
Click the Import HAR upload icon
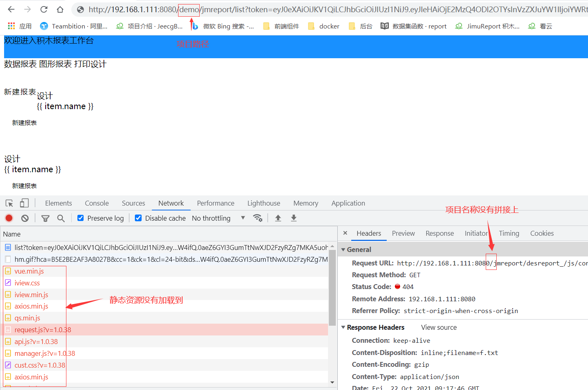(278, 218)
